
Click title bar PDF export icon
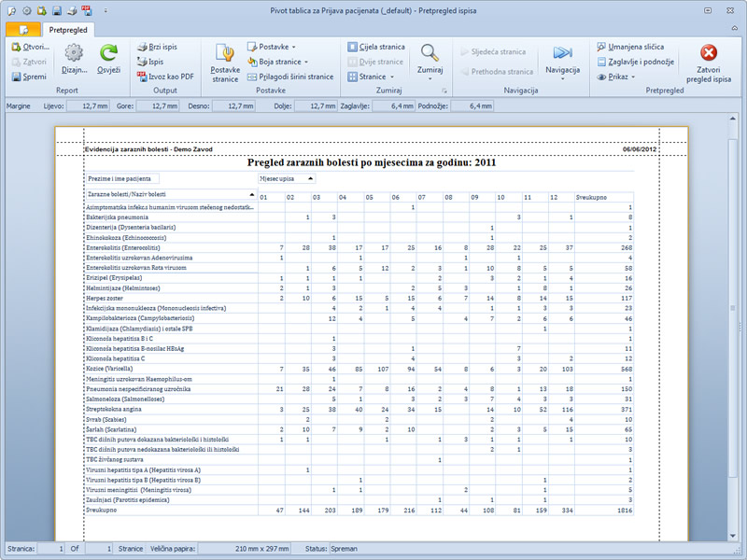coord(86,10)
